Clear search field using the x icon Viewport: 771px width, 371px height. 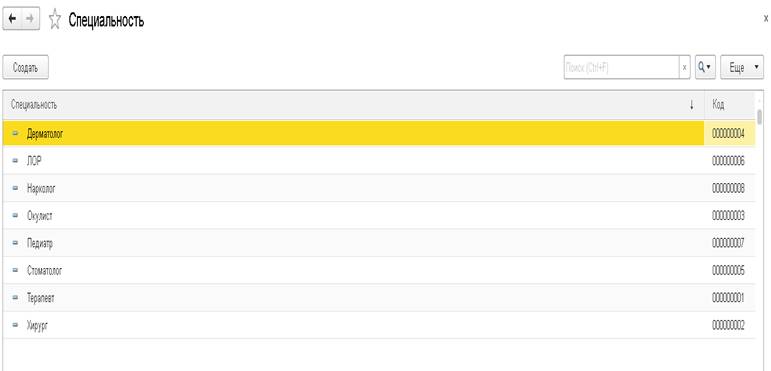(684, 67)
